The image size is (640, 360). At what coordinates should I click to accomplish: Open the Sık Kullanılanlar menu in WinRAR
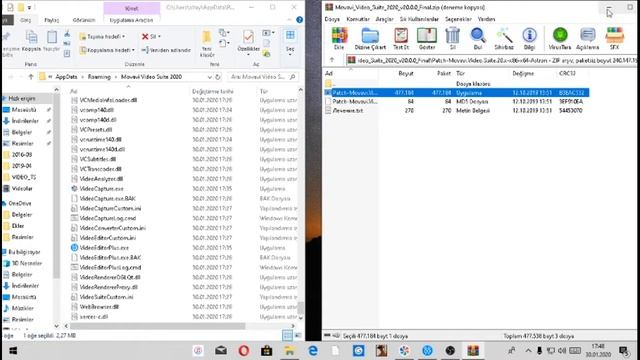pyautogui.click(x=419, y=19)
